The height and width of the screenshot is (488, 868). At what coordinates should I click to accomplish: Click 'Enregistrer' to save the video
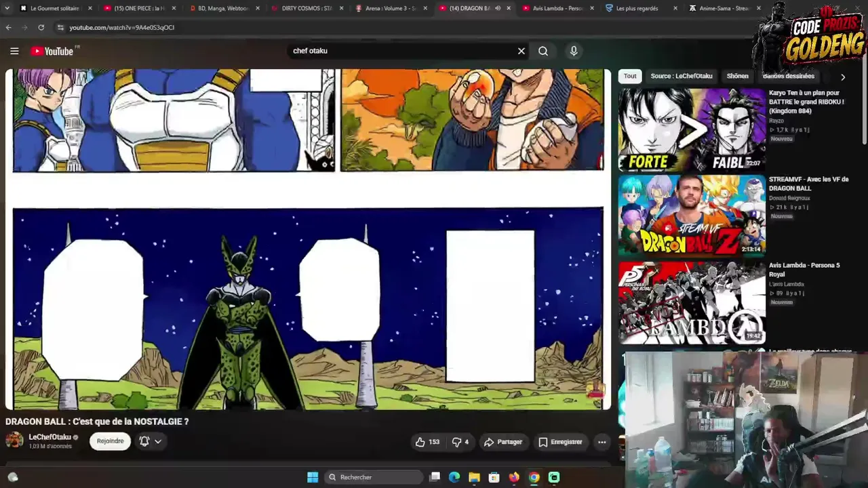[x=560, y=442]
